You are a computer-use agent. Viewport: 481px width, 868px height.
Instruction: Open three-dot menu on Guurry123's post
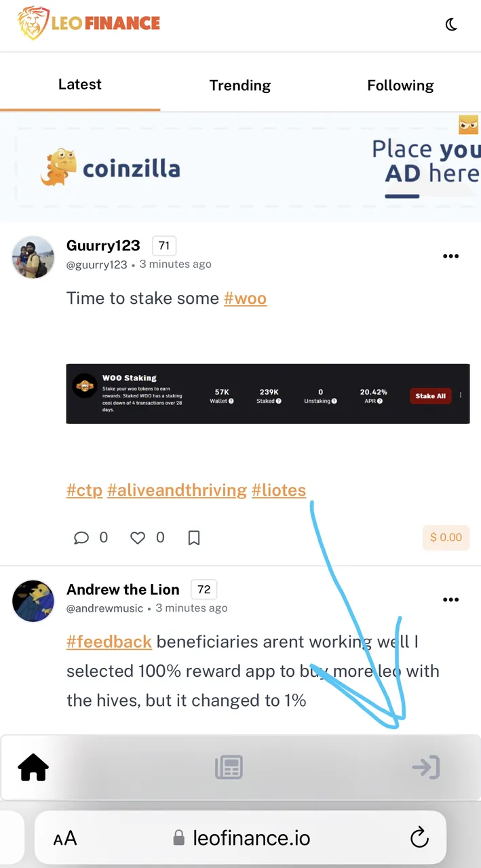pyautogui.click(x=450, y=256)
